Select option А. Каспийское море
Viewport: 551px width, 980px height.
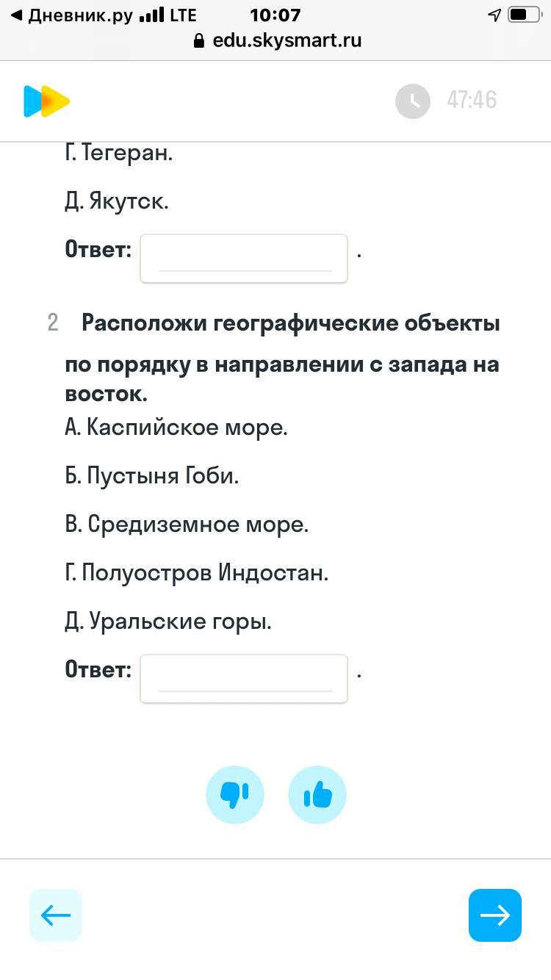[176, 428]
